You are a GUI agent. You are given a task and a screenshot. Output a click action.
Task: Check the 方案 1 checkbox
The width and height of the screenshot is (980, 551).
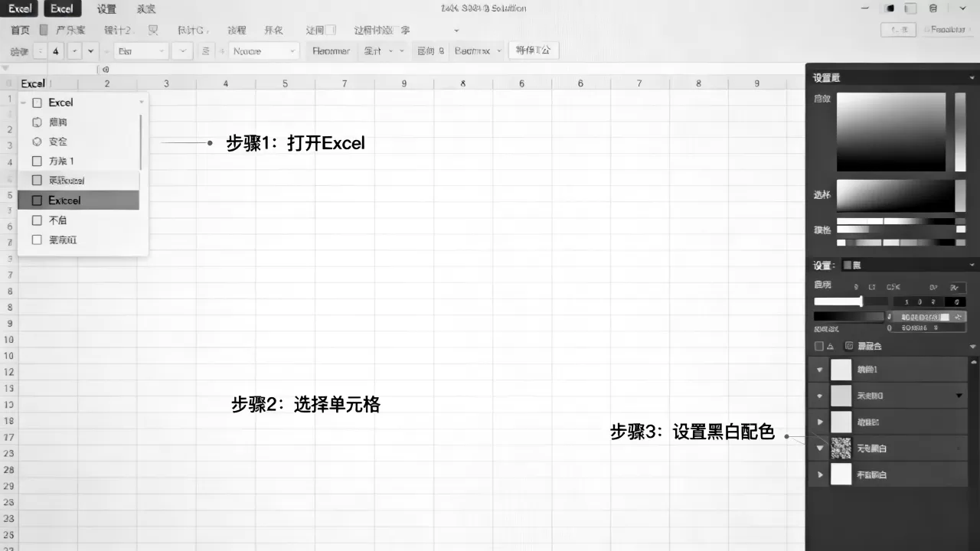[37, 161]
